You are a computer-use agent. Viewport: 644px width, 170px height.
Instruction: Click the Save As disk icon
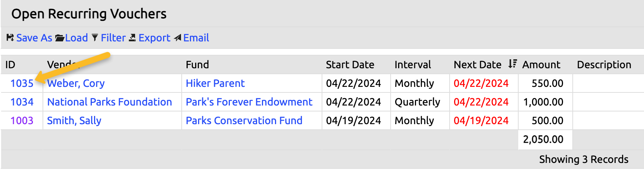10,38
